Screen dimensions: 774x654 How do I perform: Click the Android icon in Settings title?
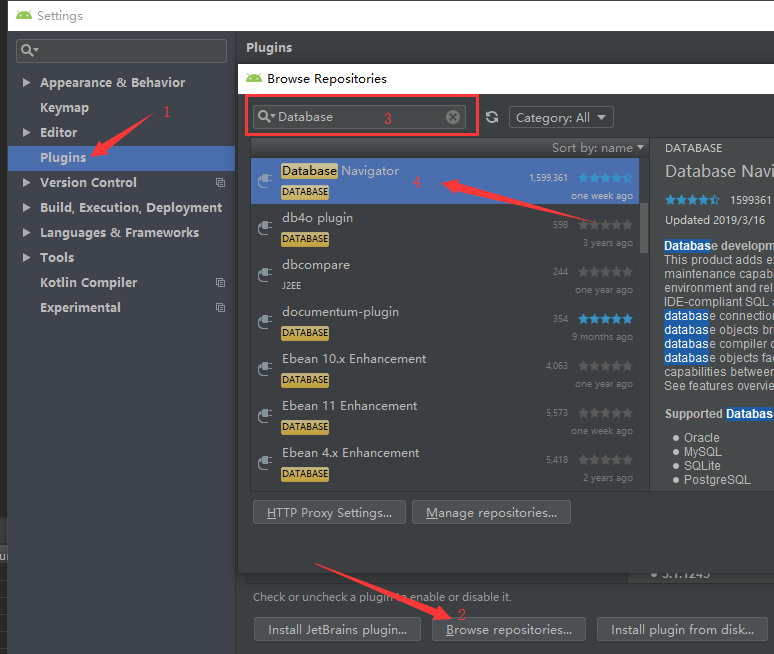point(24,15)
